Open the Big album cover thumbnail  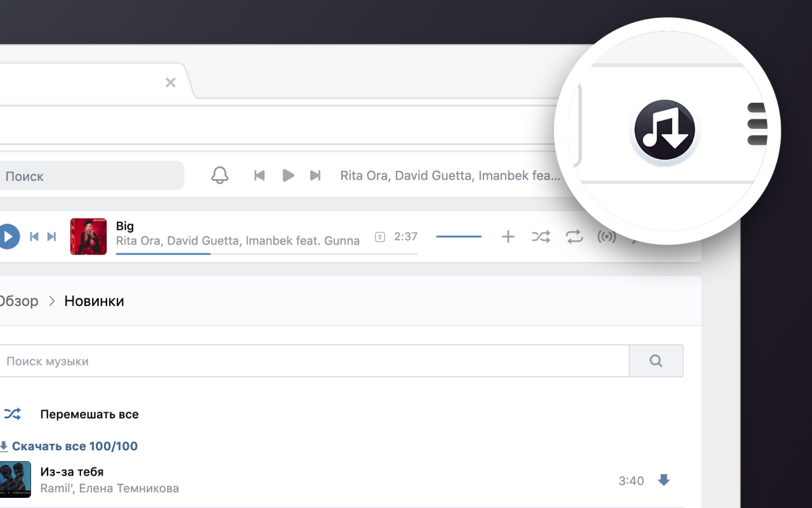pyautogui.click(x=88, y=237)
